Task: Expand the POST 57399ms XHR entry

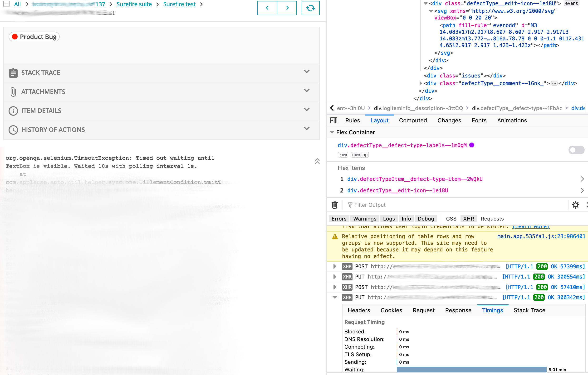Action: click(x=334, y=266)
